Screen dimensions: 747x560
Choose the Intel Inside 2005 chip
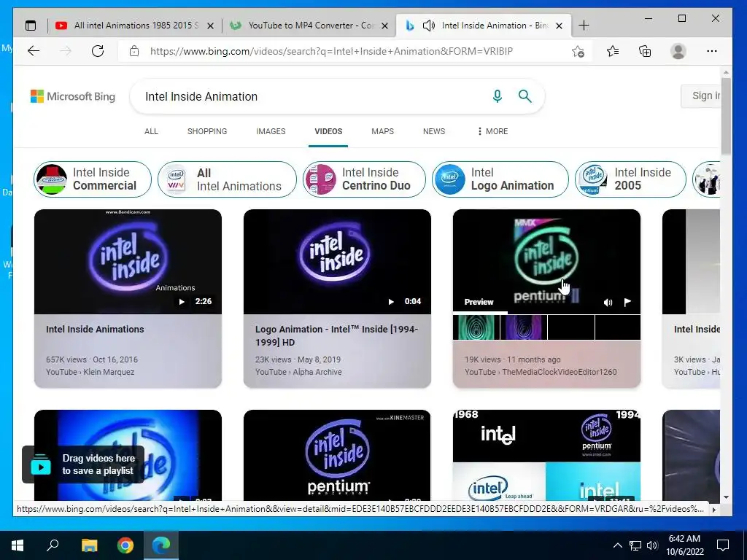(x=630, y=179)
